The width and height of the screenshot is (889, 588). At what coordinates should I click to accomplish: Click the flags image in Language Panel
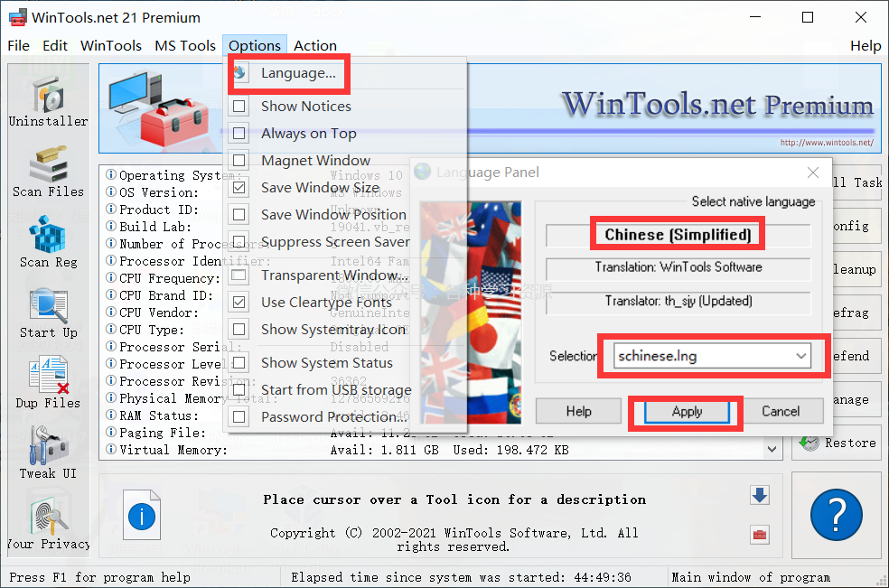(x=471, y=313)
